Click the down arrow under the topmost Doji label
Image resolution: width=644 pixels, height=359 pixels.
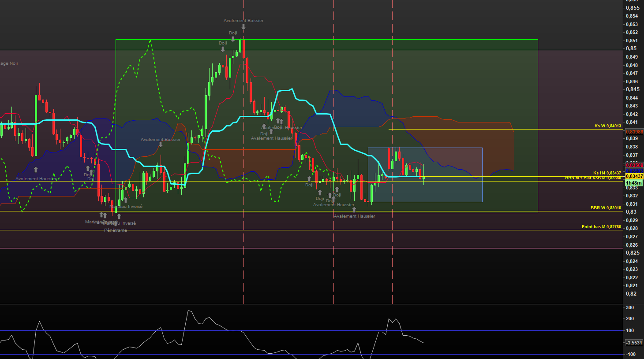[233, 39]
